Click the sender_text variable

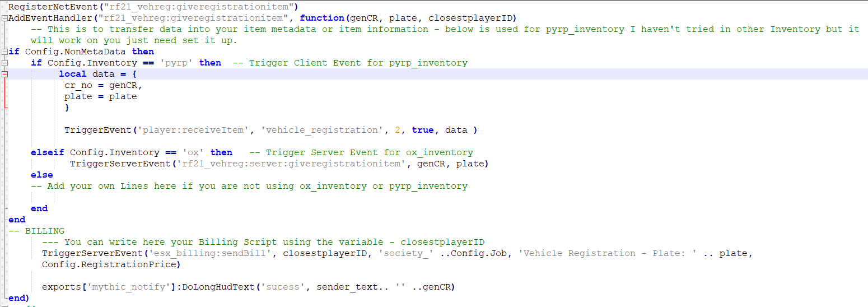click(x=347, y=287)
